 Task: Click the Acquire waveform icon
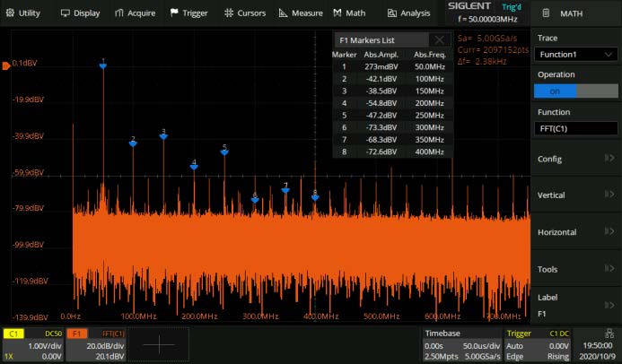click(x=119, y=13)
